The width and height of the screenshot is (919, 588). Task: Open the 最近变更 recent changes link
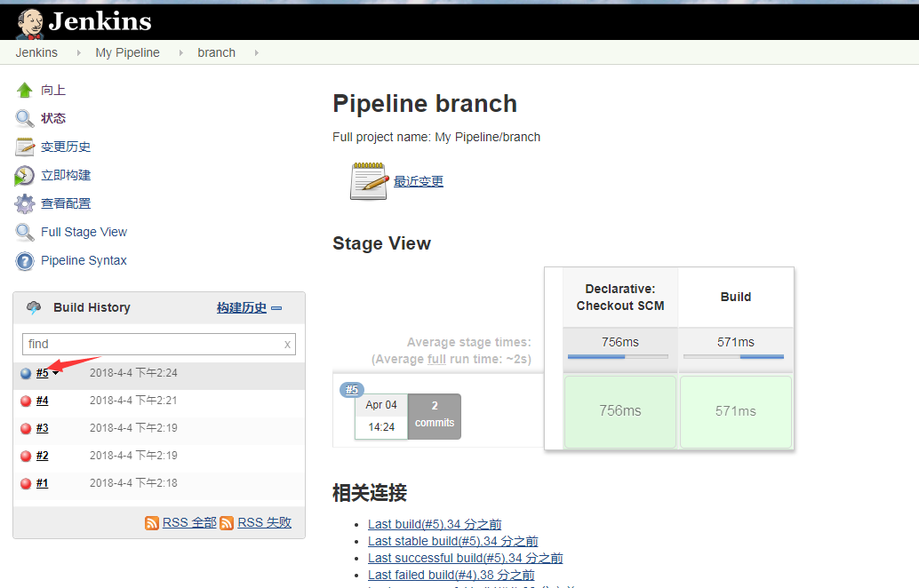419,181
